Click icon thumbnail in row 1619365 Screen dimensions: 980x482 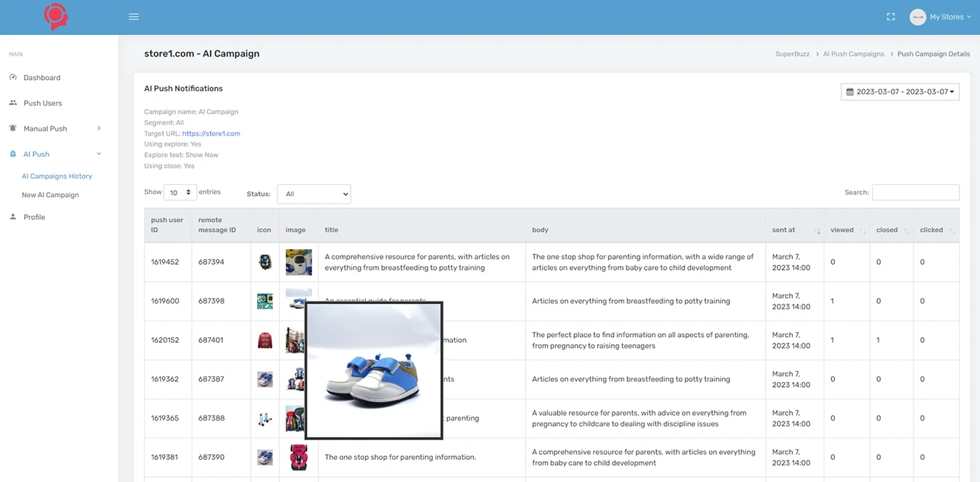click(265, 418)
